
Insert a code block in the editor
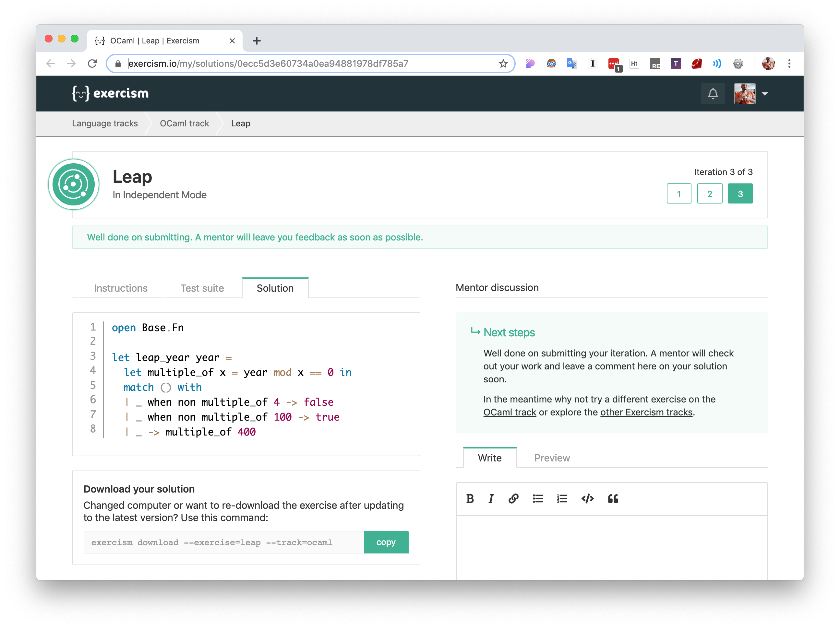coord(587,499)
